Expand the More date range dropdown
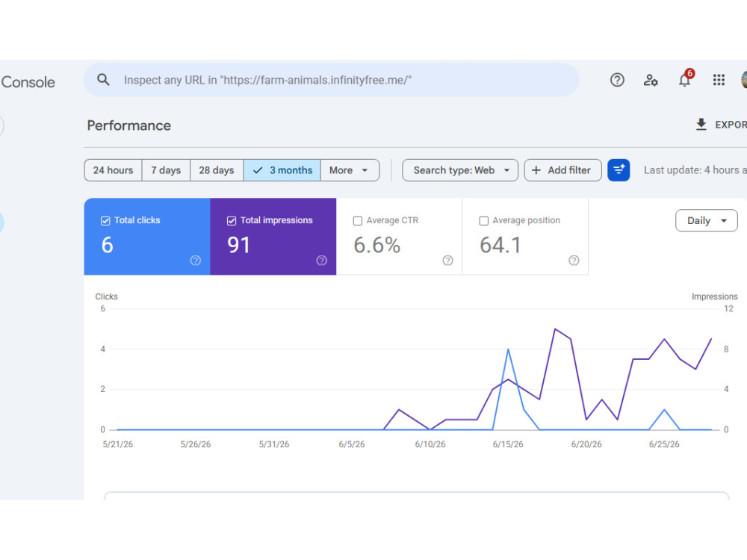The height and width of the screenshot is (560, 747). tap(350, 170)
